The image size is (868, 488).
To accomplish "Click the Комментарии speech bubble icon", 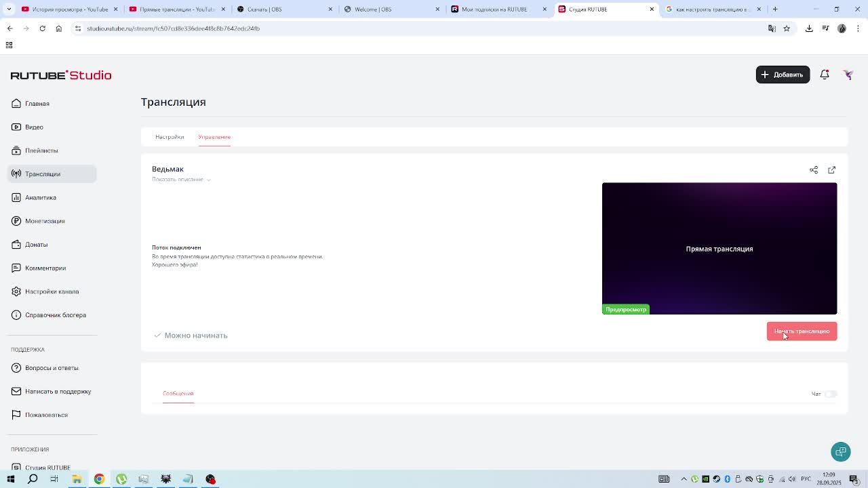I will 16,268.
